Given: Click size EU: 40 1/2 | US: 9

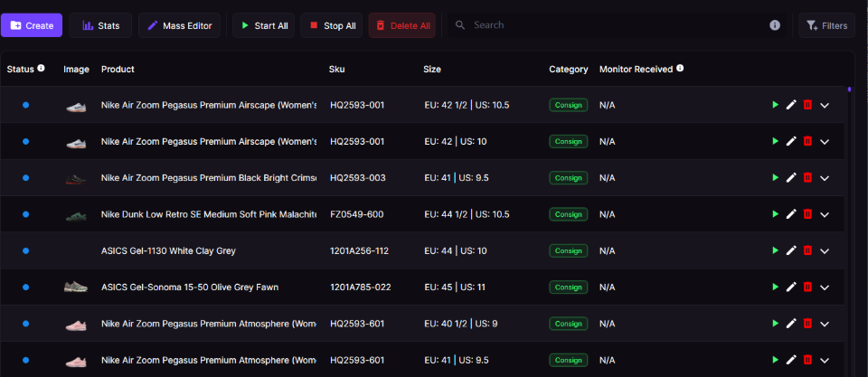Looking at the screenshot, I should pos(460,324).
